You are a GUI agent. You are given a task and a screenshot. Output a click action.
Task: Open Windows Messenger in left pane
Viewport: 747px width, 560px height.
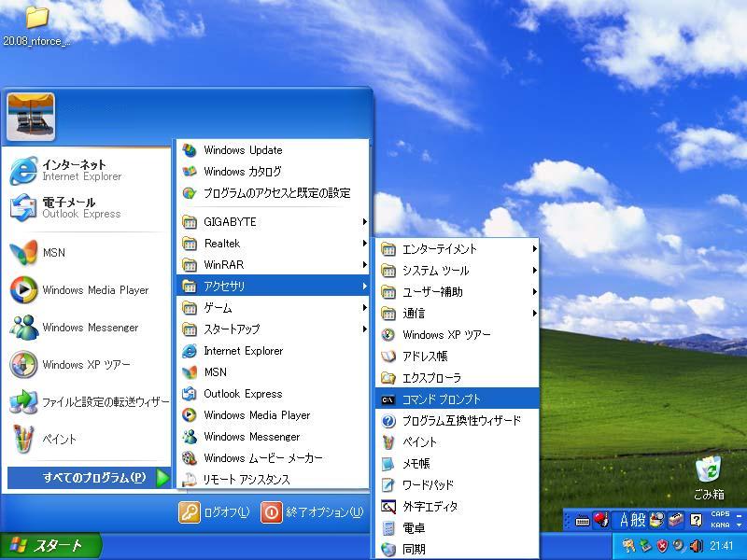point(88,328)
